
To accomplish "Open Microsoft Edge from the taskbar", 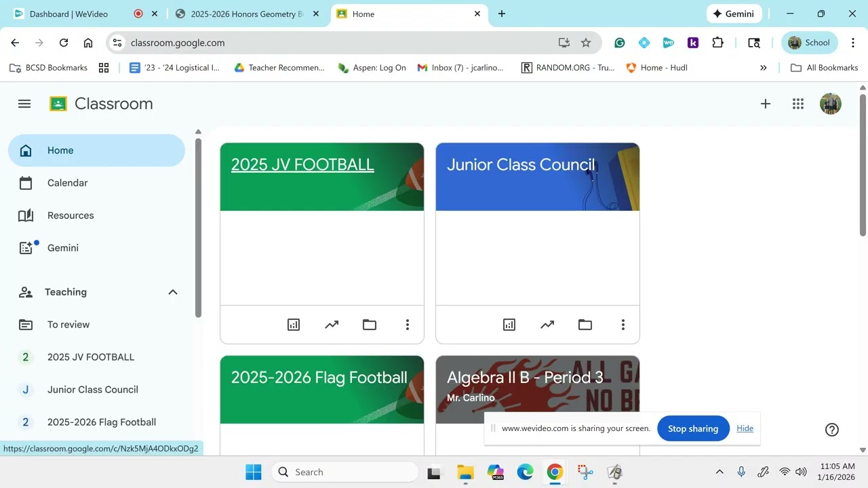I will pyautogui.click(x=525, y=472).
